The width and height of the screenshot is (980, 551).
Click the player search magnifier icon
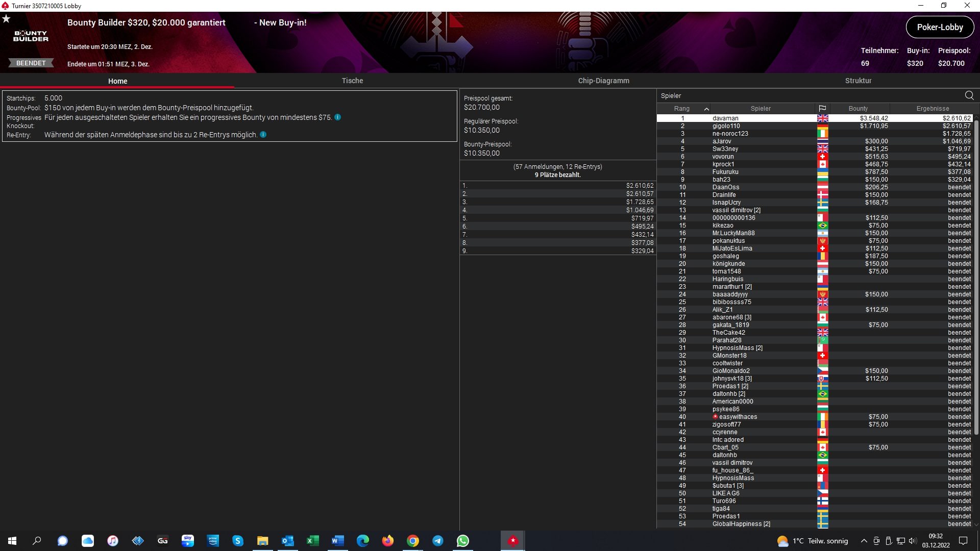click(969, 95)
